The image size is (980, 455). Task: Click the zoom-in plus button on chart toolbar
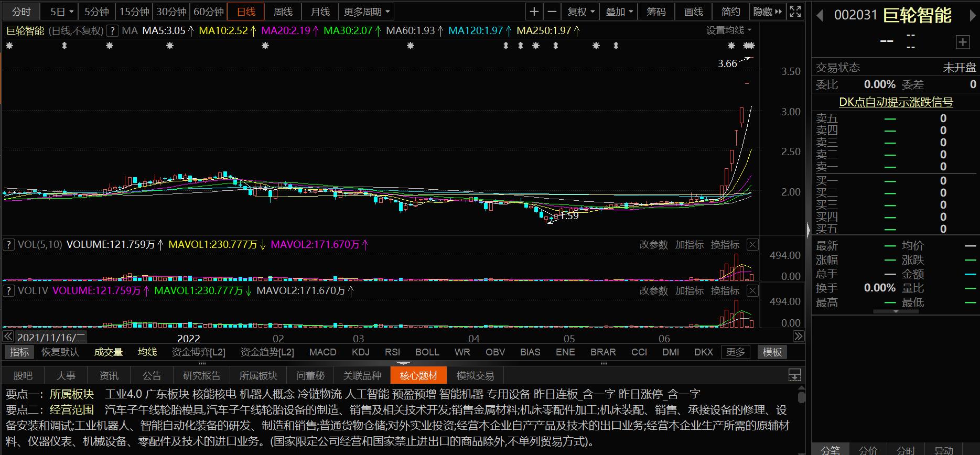pos(534,12)
